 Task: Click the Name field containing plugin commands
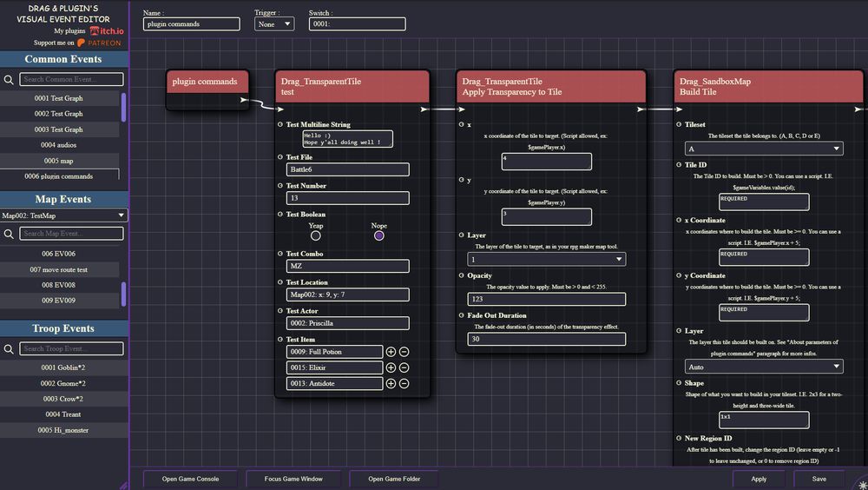192,23
